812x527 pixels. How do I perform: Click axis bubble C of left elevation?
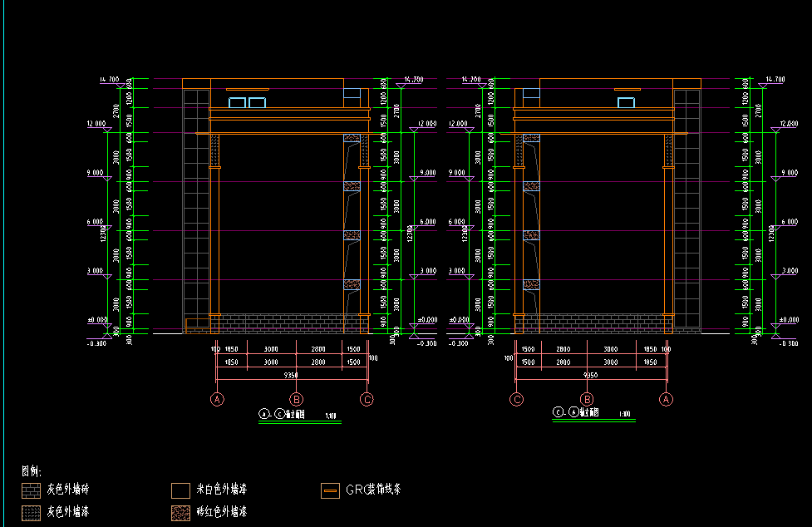367,400
